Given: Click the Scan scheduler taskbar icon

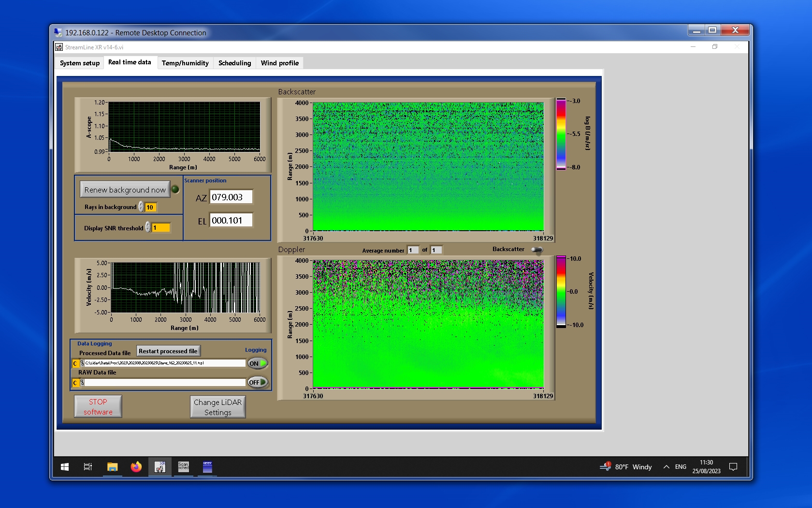Looking at the screenshot, I should coord(184,467).
